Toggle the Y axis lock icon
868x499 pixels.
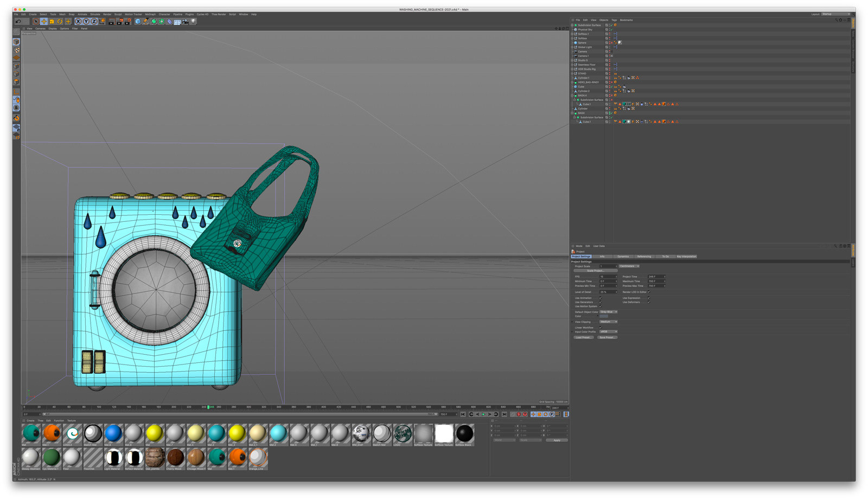(x=86, y=22)
